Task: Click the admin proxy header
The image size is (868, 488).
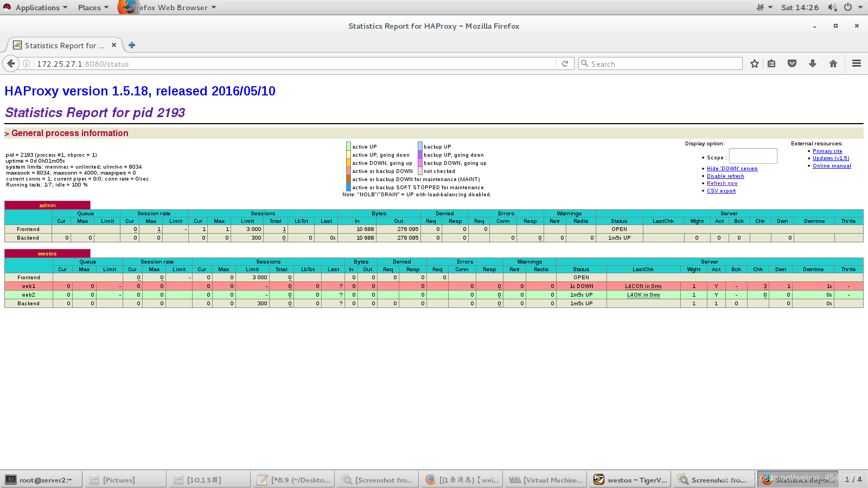Action: pyautogui.click(x=47, y=205)
